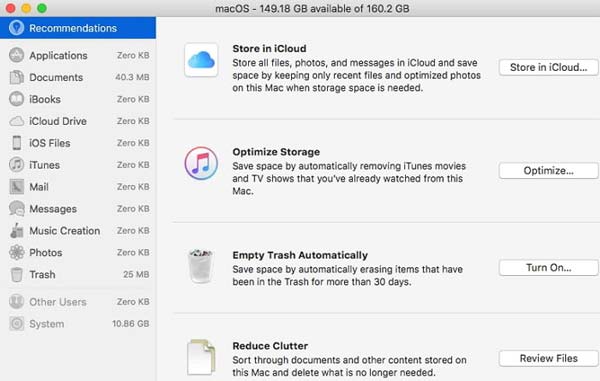Click the large iCloud recommendation icon

tap(201, 60)
